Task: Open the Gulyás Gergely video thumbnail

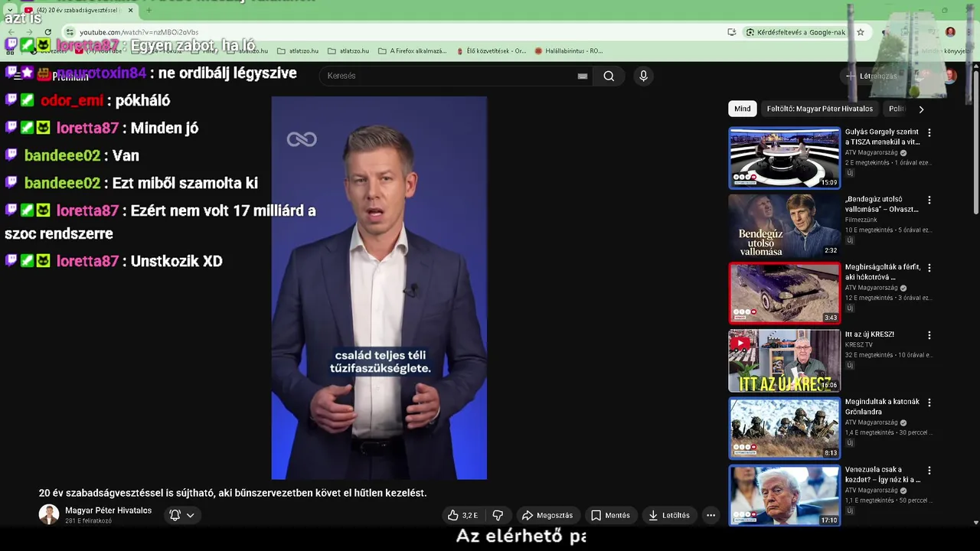Action: tap(784, 158)
